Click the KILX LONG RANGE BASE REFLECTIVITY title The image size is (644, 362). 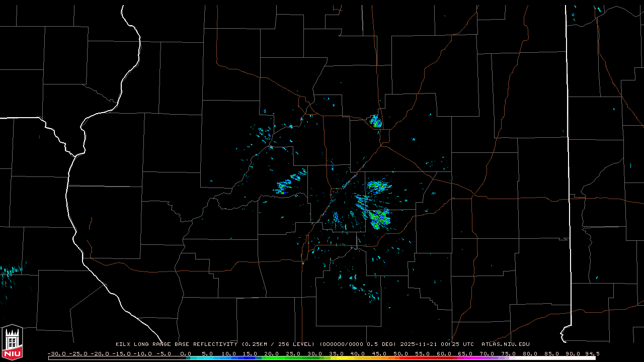(x=177, y=344)
